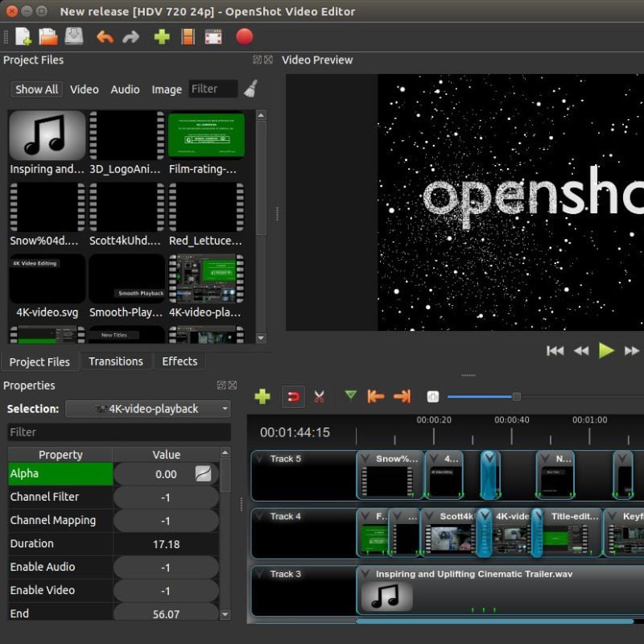644x644 pixels.
Task: Jump to the previous marker
Action: (376, 397)
